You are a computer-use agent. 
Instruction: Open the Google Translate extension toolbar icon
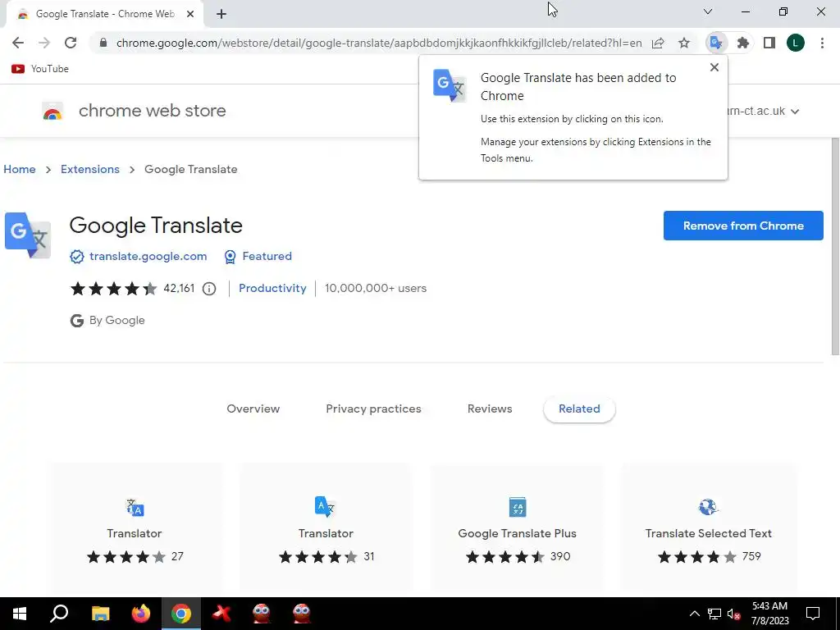click(x=716, y=43)
